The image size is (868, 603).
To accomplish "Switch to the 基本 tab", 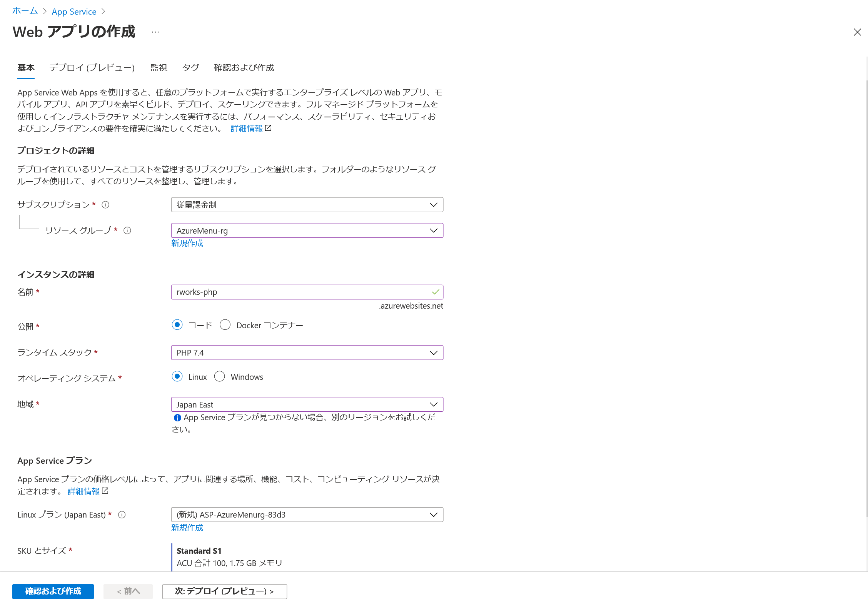I will pos(26,68).
